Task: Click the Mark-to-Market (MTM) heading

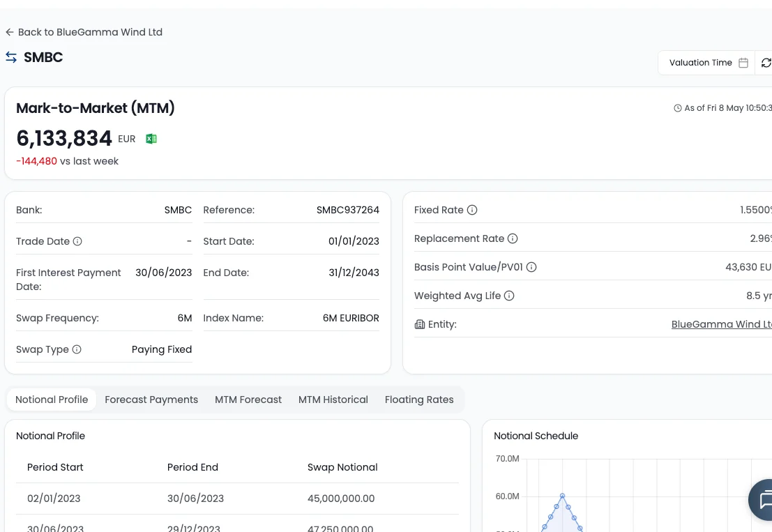Action: point(95,108)
